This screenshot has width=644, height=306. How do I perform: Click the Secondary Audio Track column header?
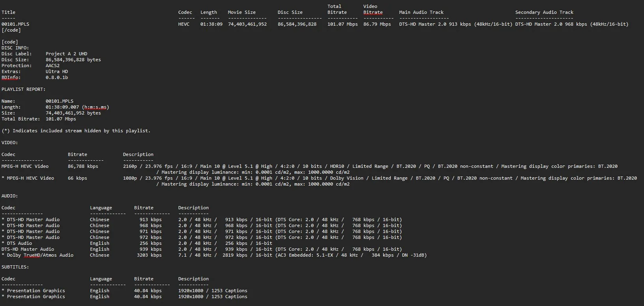[544, 12]
